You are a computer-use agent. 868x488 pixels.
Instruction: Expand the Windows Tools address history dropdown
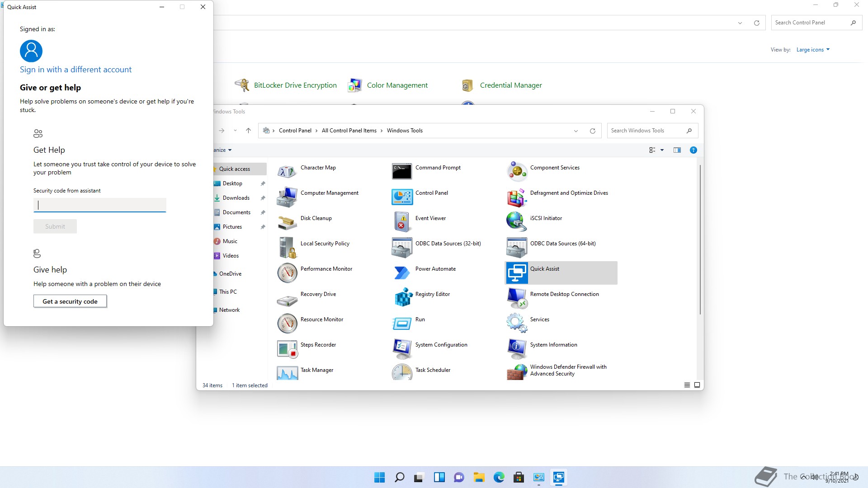(576, 131)
